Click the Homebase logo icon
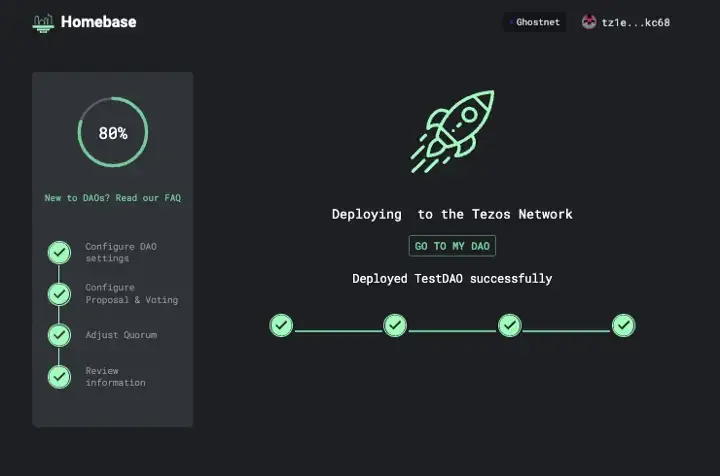The height and width of the screenshot is (476, 720). click(42, 22)
